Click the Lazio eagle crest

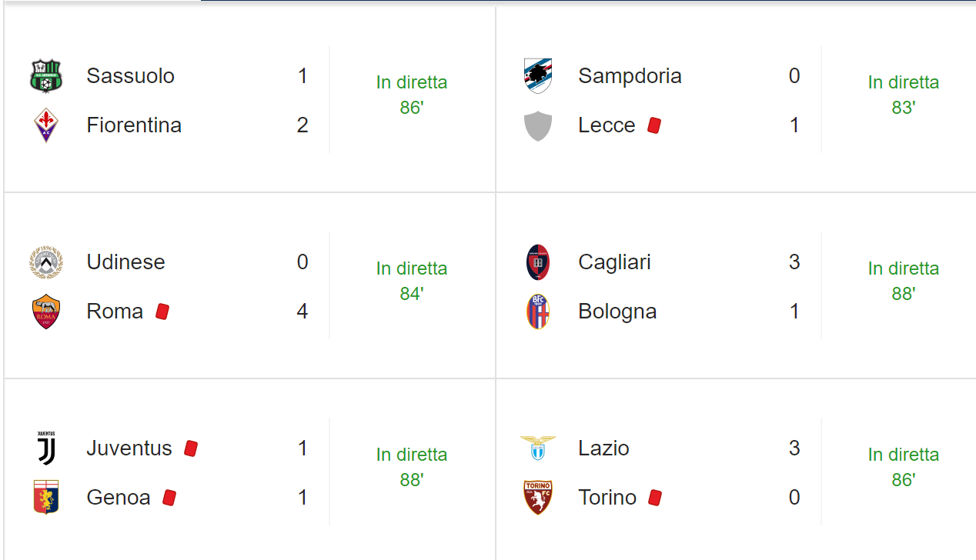tap(538, 448)
